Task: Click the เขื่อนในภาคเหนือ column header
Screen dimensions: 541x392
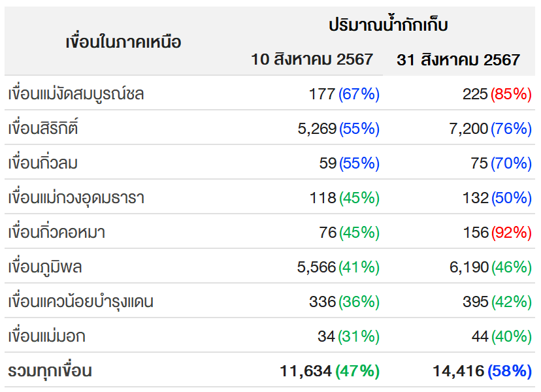Action: pos(123,42)
